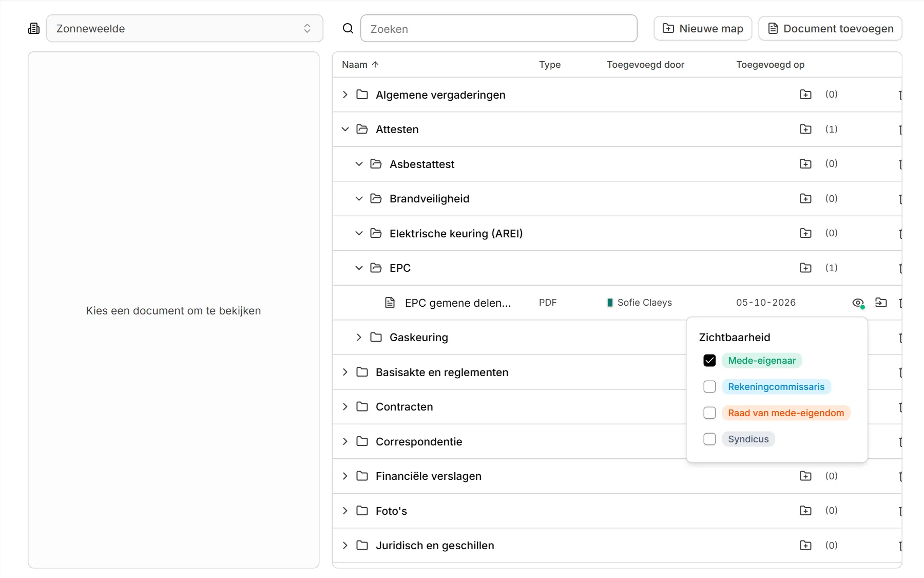Image resolution: width=924 pixels, height=578 pixels.
Task: Check the Raad van mede-eigendom box
Action: (x=709, y=413)
